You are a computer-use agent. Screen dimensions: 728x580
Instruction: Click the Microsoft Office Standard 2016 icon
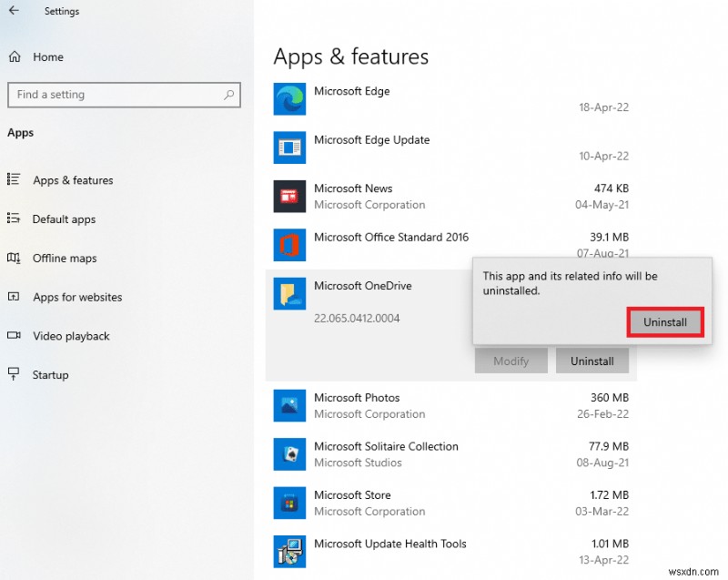pos(289,245)
